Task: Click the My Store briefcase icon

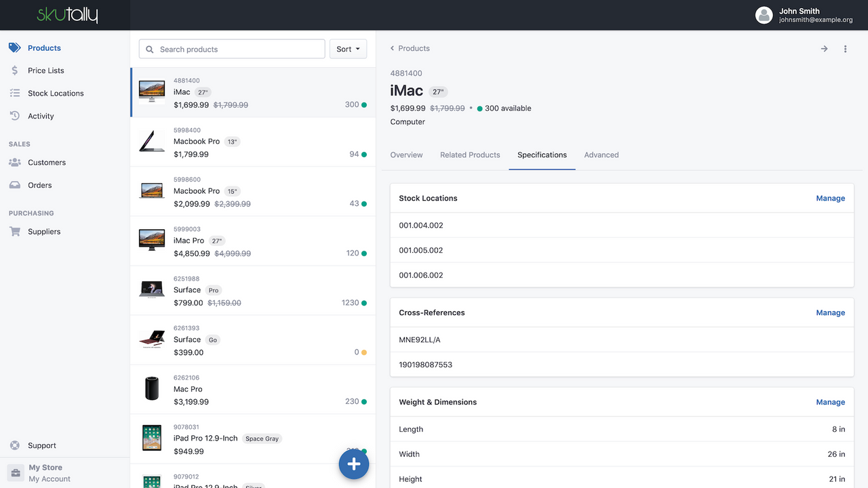Action: pos(15,472)
